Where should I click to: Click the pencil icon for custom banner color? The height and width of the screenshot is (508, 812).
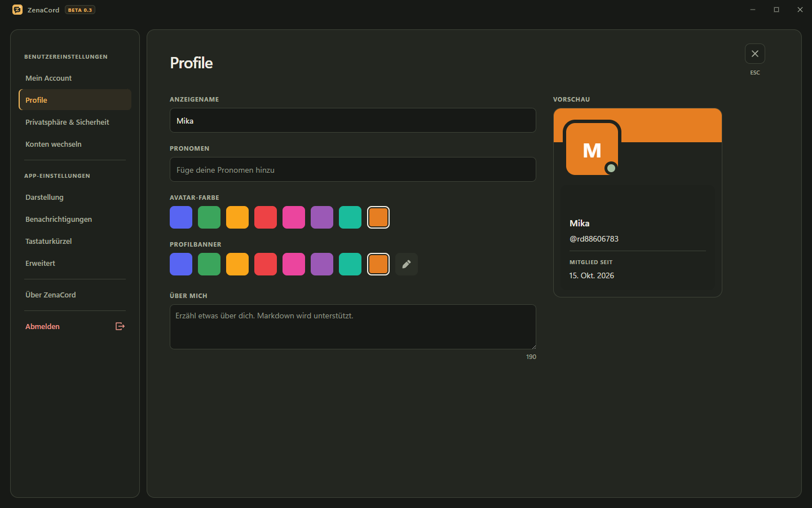[407, 264]
